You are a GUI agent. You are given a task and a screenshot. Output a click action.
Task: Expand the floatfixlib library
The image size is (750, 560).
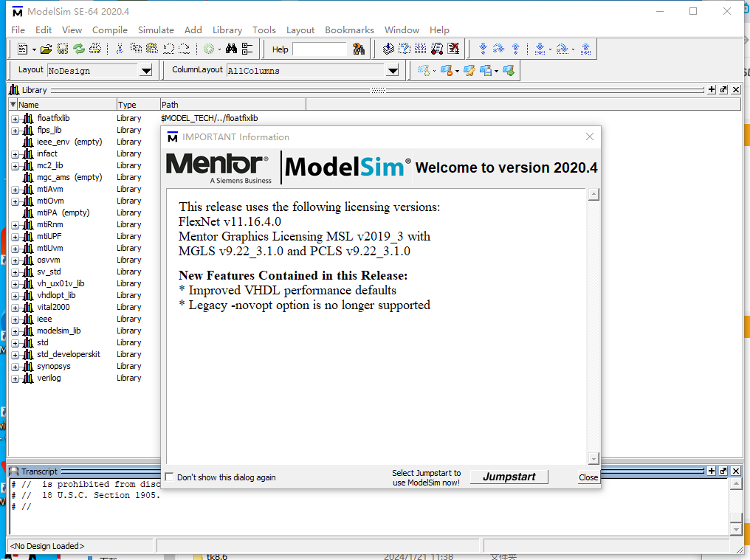click(x=16, y=119)
